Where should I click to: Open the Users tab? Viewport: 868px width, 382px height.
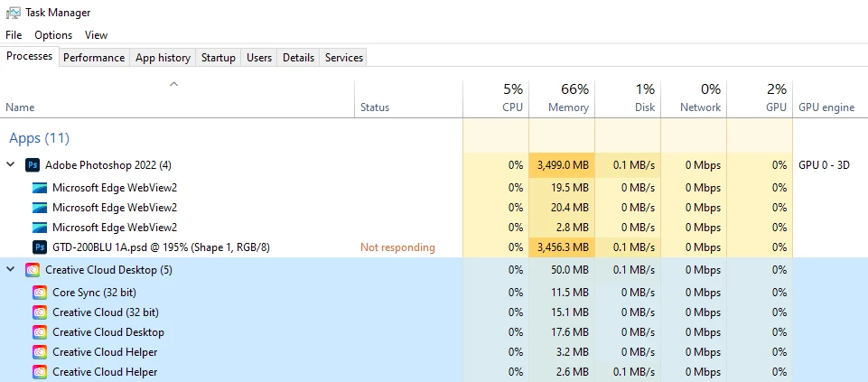click(259, 58)
